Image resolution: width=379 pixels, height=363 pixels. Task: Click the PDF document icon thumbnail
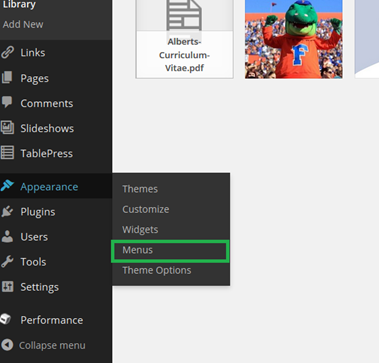[x=184, y=15]
